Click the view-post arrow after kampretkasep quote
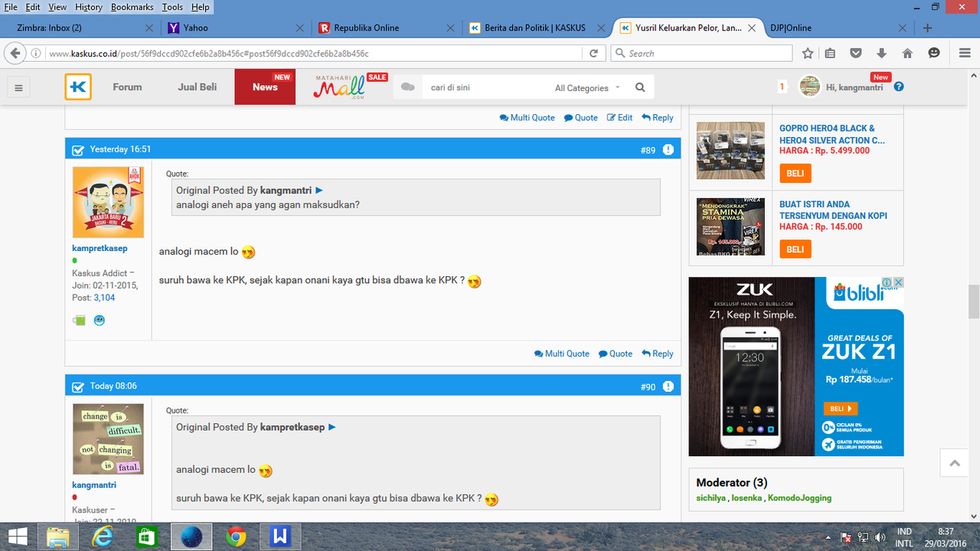Screen dimensions: 980x551 coord(332,427)
